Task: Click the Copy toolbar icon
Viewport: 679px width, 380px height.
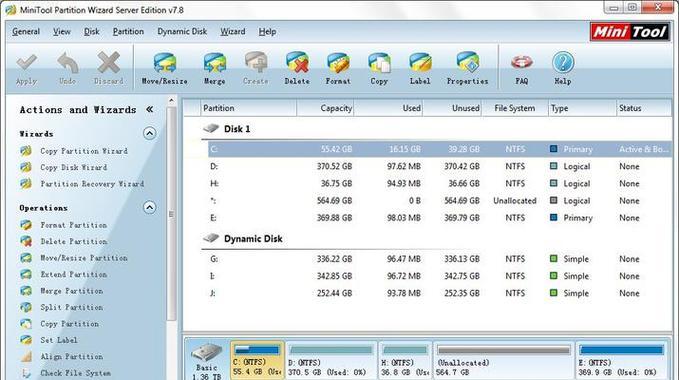Action: [x=379, y=63]
